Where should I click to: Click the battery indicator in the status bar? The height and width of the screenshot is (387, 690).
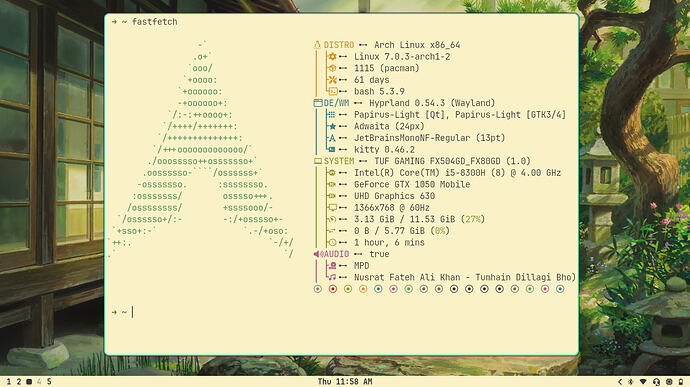coord(681,382)
